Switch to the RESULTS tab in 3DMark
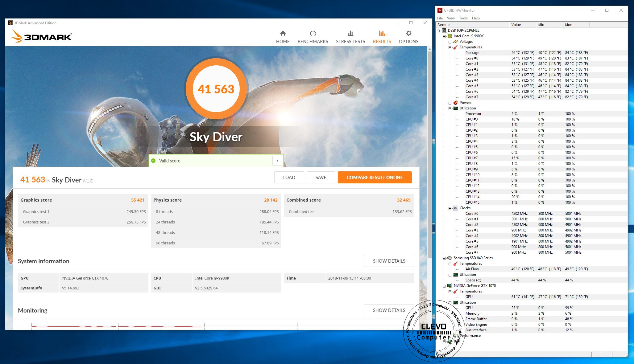 point(382,37)
